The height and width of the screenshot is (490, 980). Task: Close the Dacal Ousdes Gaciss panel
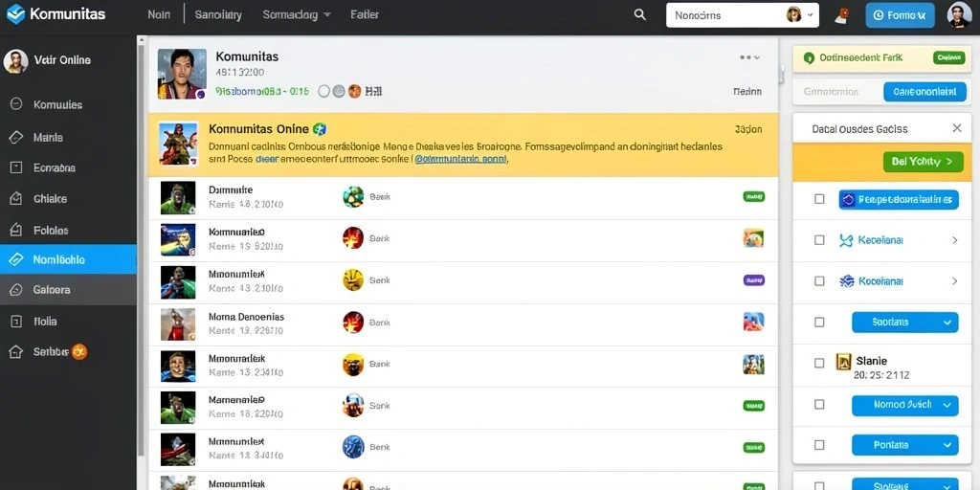click(x=957, y=128)
